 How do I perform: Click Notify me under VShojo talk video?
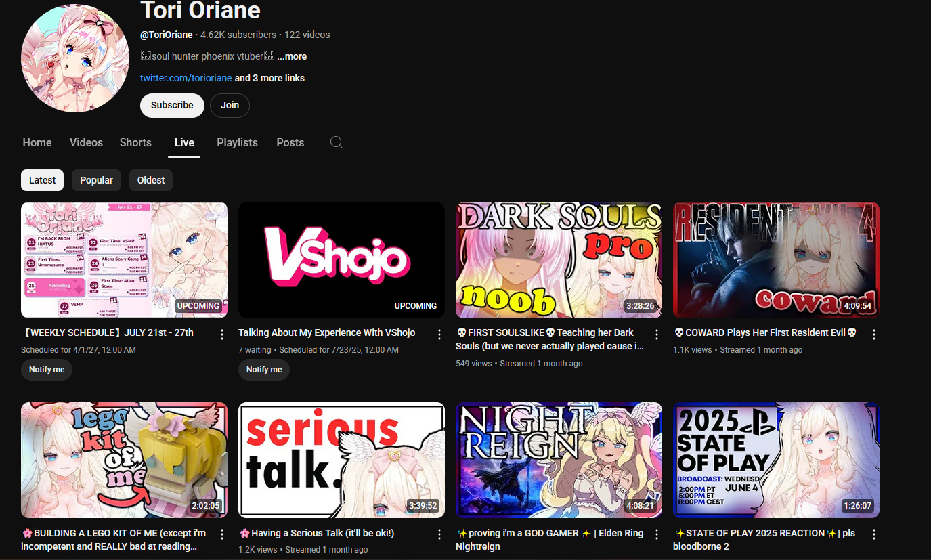tap(264, 370)
